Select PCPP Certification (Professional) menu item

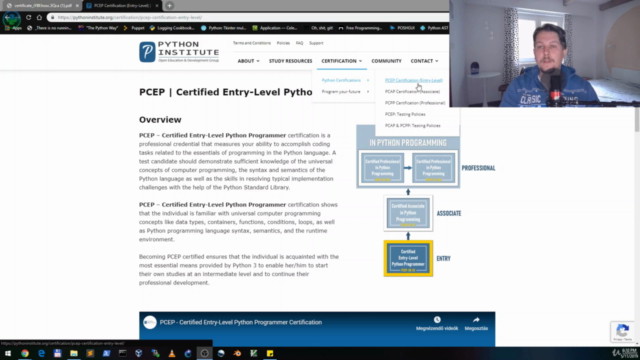[415, 103]
